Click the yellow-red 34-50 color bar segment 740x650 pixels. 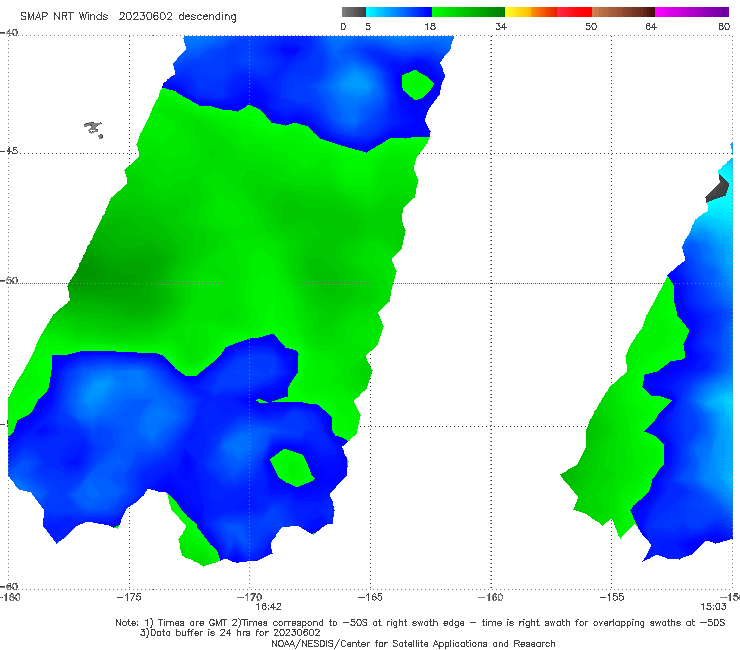(548, 12)
